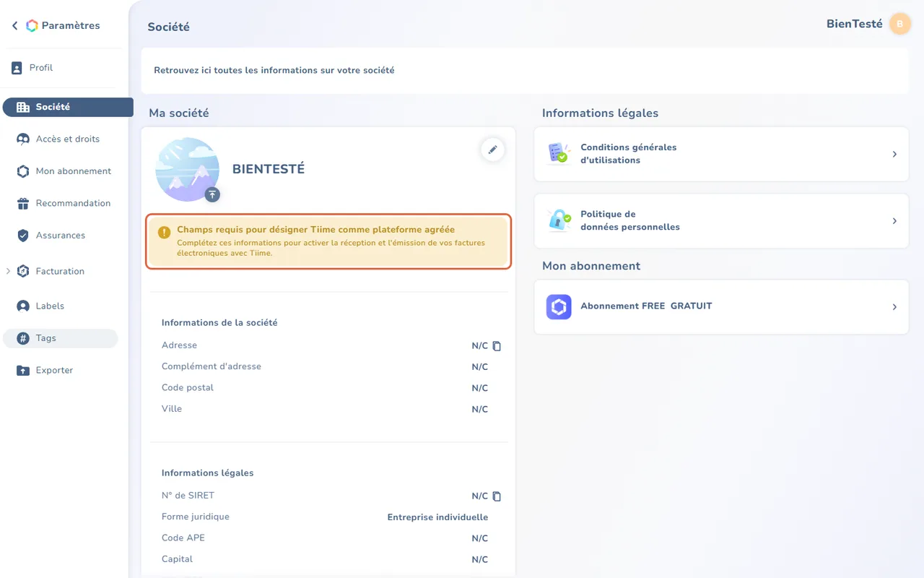
Task: Click the Profil person icon
Action: point(17,68)
